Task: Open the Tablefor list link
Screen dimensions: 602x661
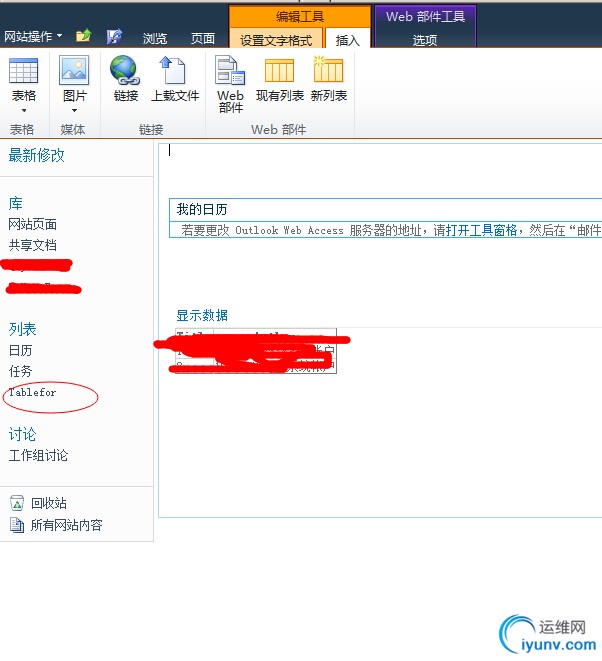Action: (32, 392)
